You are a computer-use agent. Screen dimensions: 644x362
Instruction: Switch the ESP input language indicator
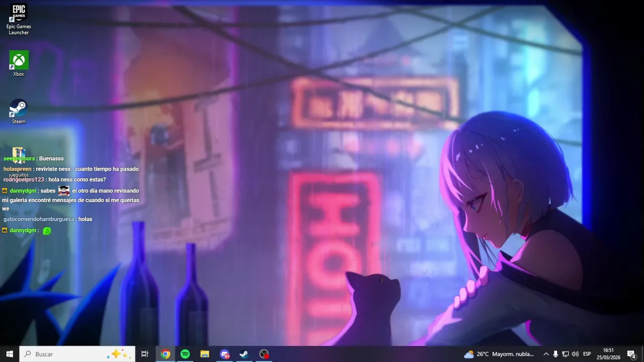(x=587, y=354)
